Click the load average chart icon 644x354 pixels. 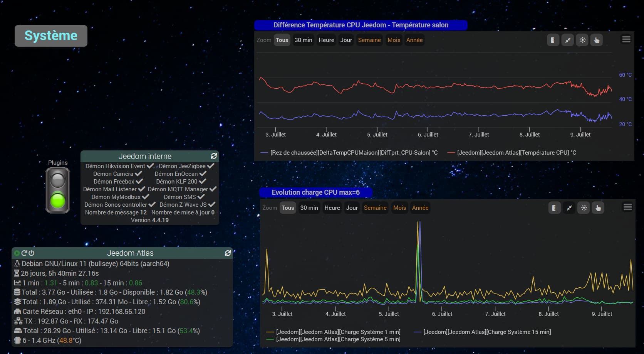point(17,283)
